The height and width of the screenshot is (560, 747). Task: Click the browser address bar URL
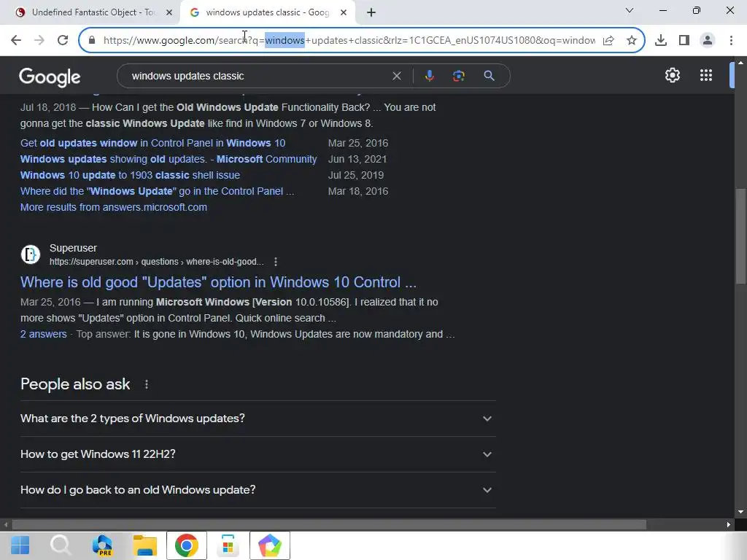coord(349,41)
